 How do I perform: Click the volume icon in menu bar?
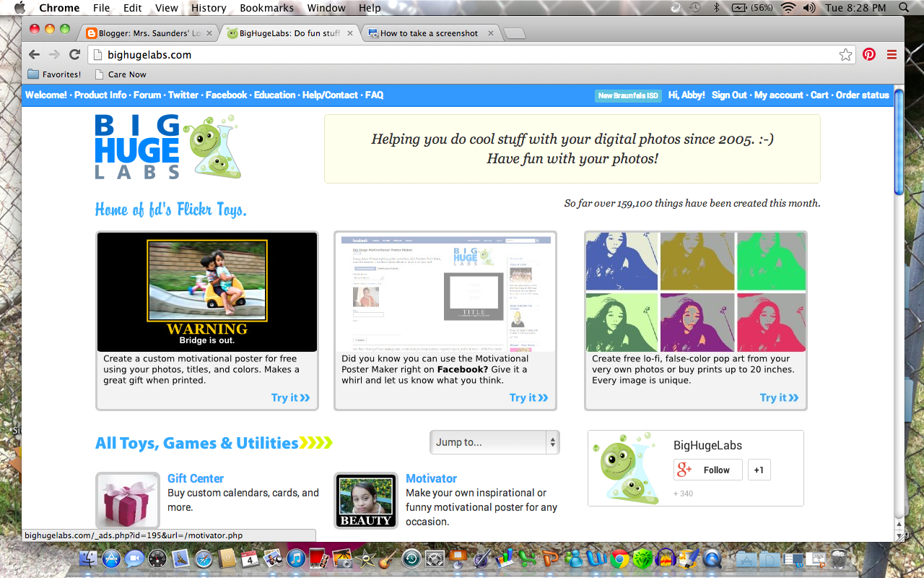pos(808,8)
